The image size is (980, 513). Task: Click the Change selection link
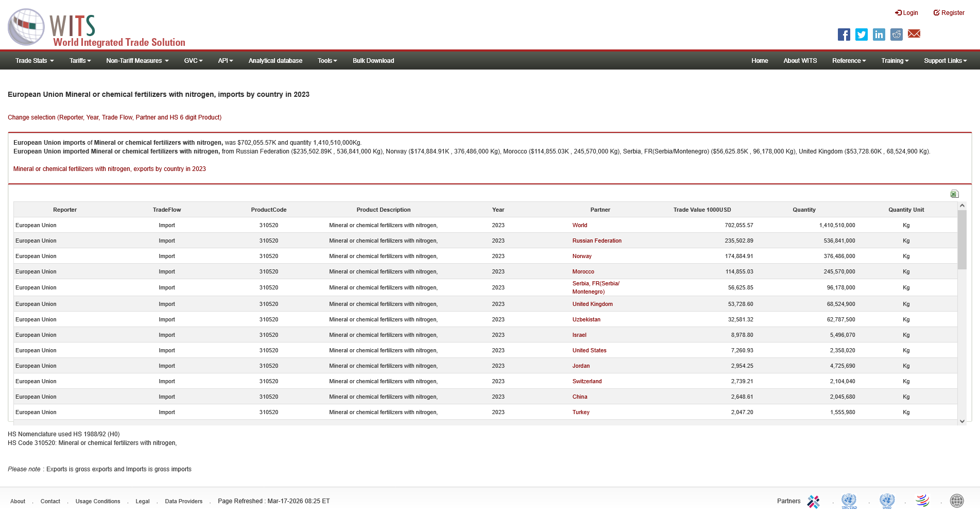tap(114, 117)
